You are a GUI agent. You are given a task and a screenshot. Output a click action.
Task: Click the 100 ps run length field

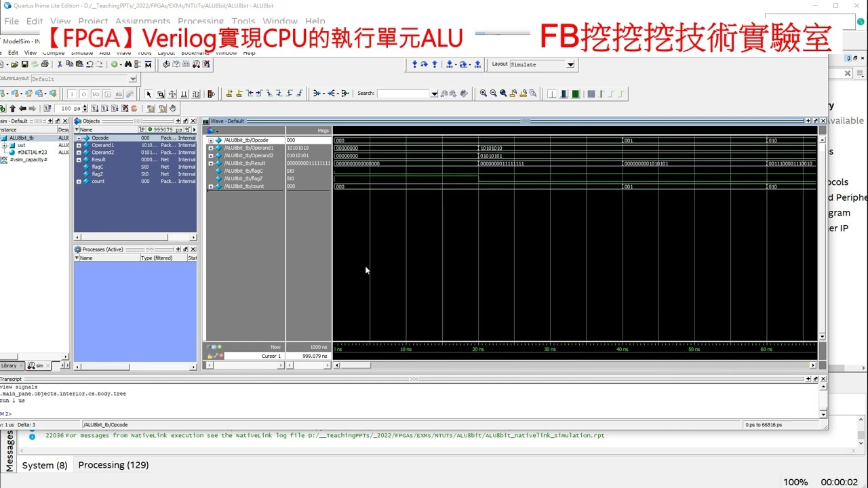click(x=67, y=108)
